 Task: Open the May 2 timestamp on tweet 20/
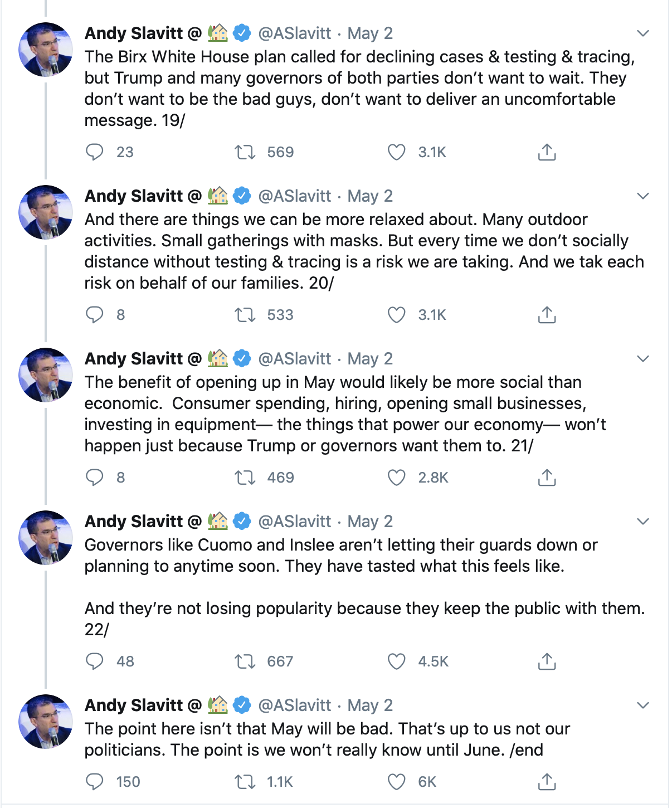tap(370, 196)
